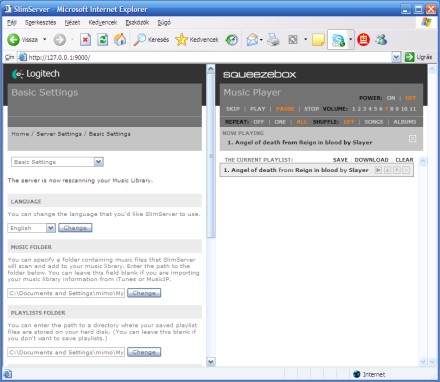Click the music folder path field

point(66,293)
